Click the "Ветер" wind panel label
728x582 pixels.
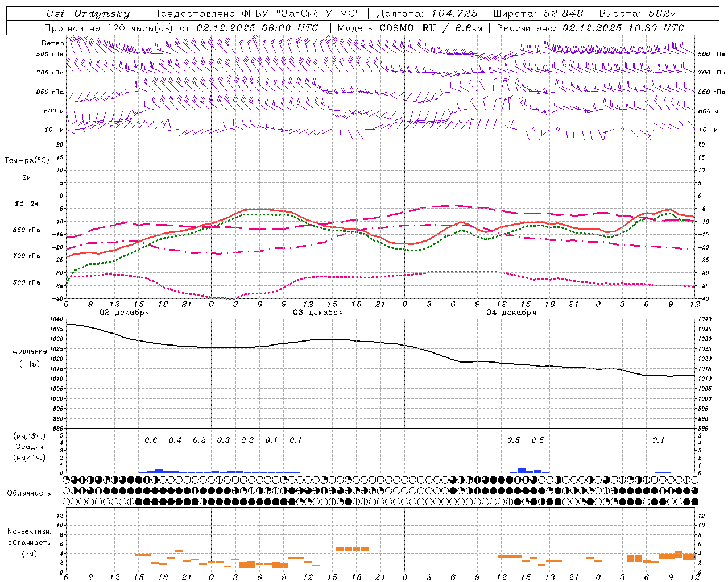pos(52,43)
